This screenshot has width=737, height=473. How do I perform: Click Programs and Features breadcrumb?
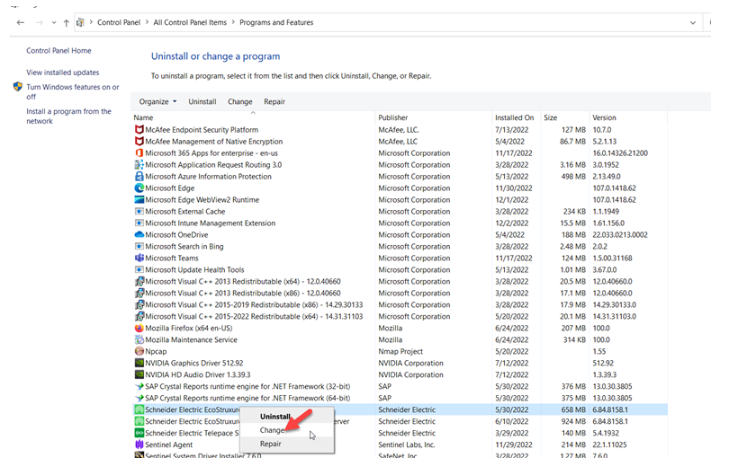click(276, 22)
